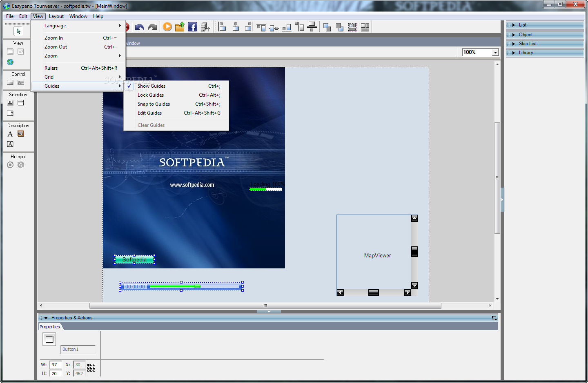Open the Zoom submenu
588x383 pixels.
pos(78,56)
